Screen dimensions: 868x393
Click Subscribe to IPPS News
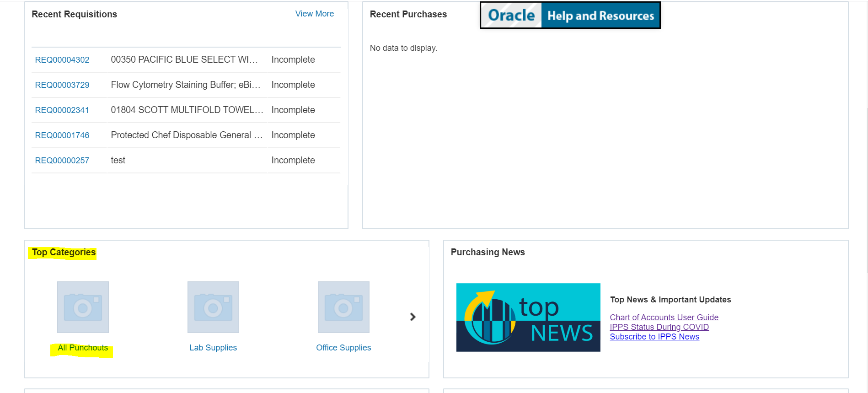[654, 337]
